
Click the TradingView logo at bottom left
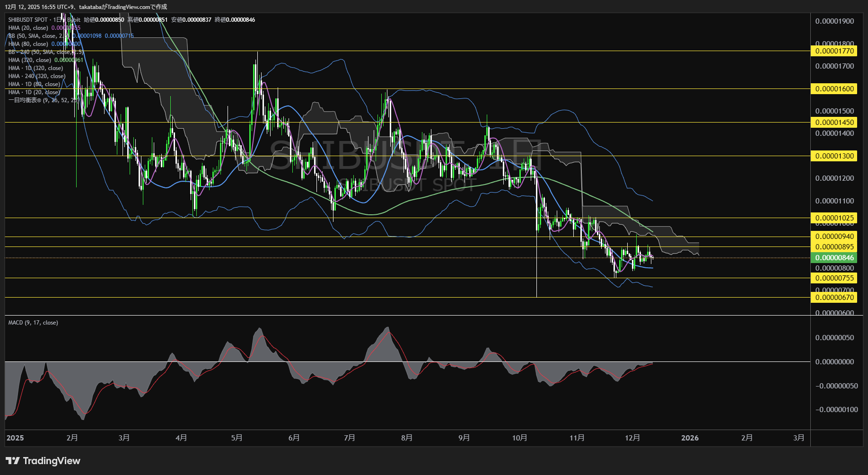(43, 461)
